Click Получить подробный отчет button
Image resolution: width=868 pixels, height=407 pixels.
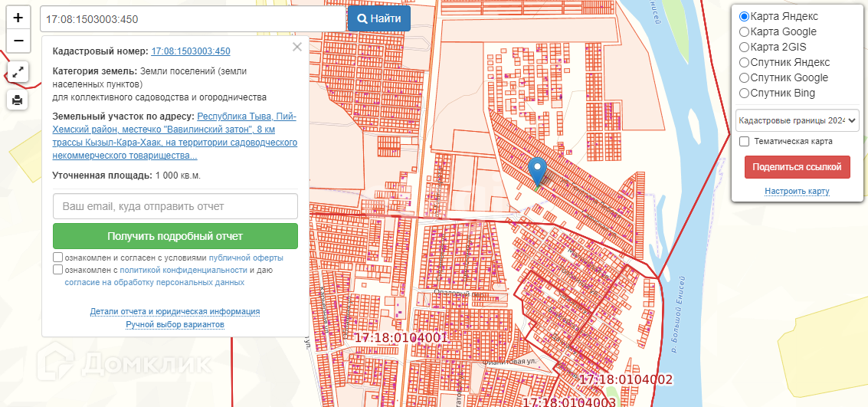coord(175,236)
